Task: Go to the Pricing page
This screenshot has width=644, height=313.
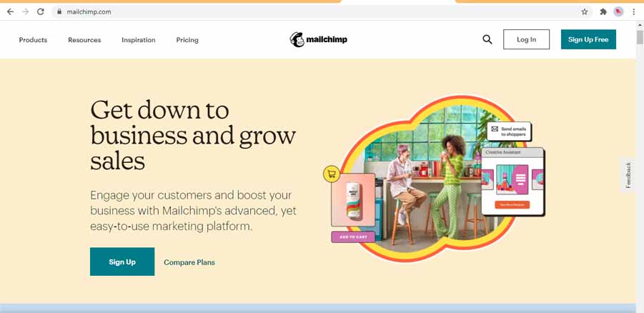Action: tap(187, 40)
